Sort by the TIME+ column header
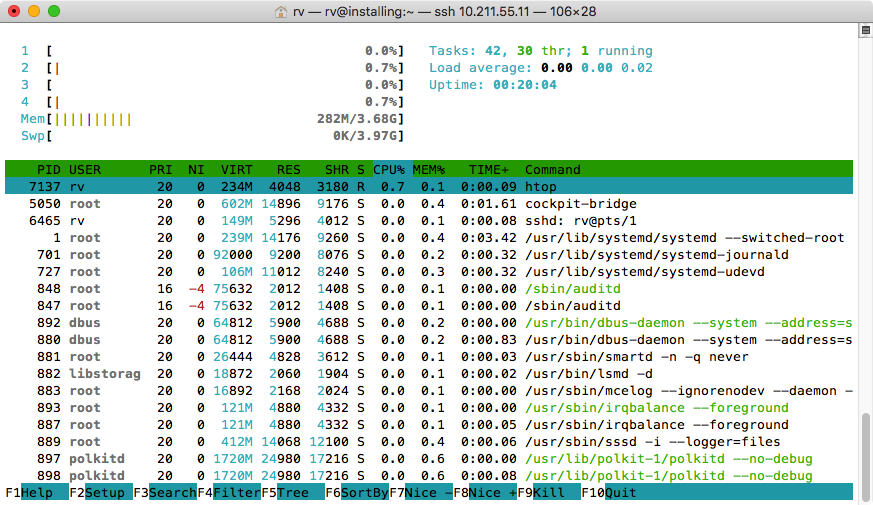Screen dimensions: 873x505 (488, 169)
